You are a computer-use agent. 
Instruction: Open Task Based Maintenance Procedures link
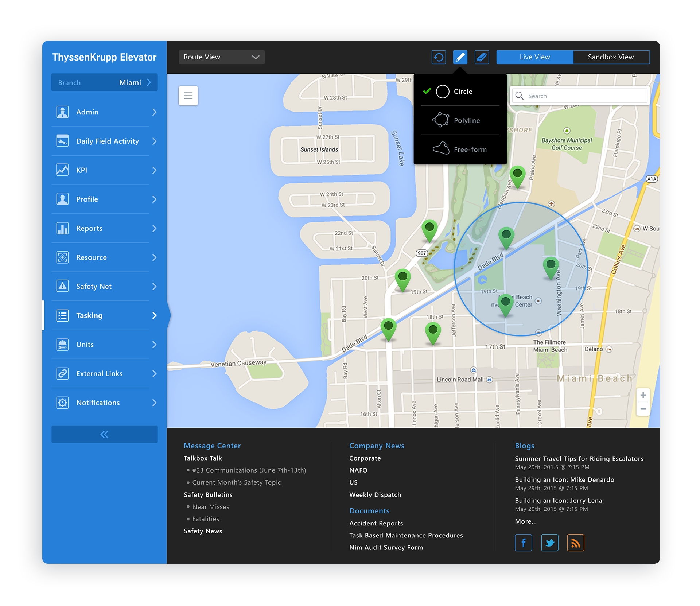pyautogui.click(x=406, y=536)
